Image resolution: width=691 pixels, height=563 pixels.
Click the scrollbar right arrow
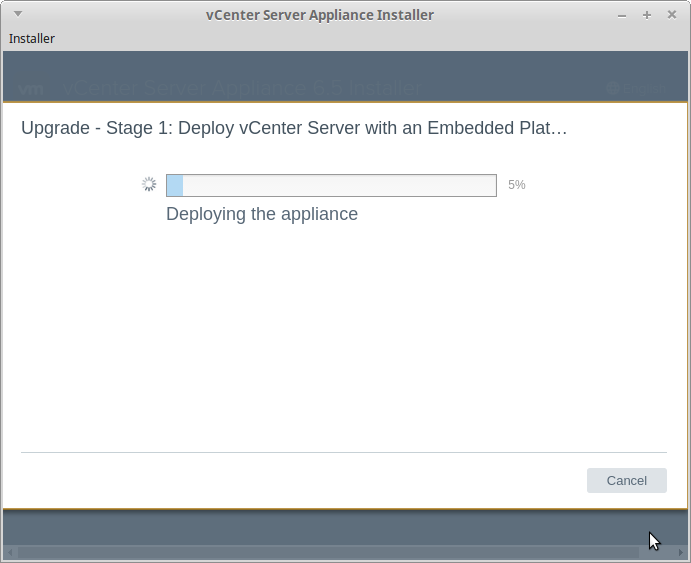tap(680, 552)
